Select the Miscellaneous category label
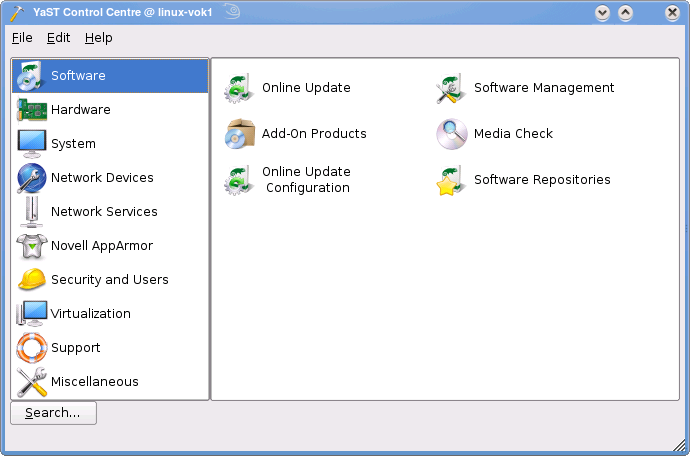This screenshot has height=456, width=690. [95, 382]
